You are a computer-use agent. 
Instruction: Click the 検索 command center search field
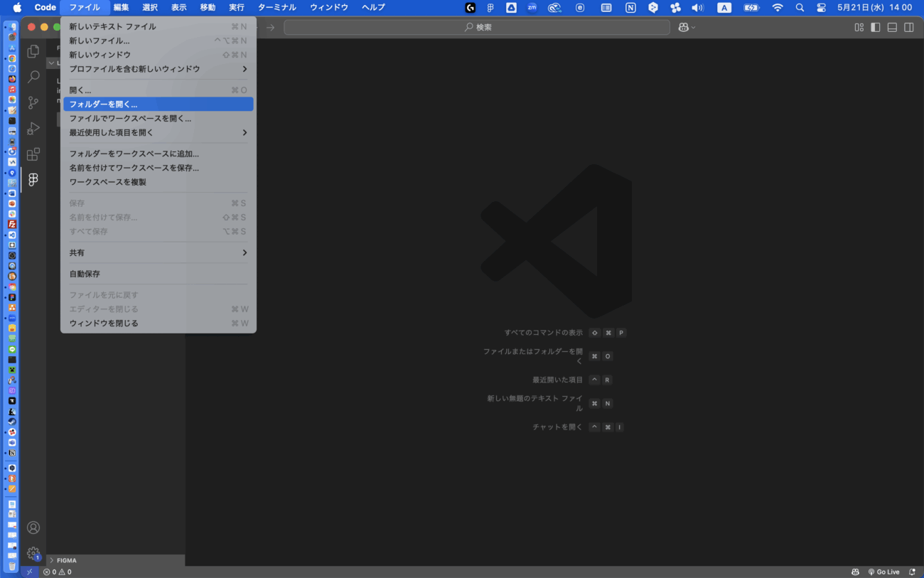pos(476,27)
